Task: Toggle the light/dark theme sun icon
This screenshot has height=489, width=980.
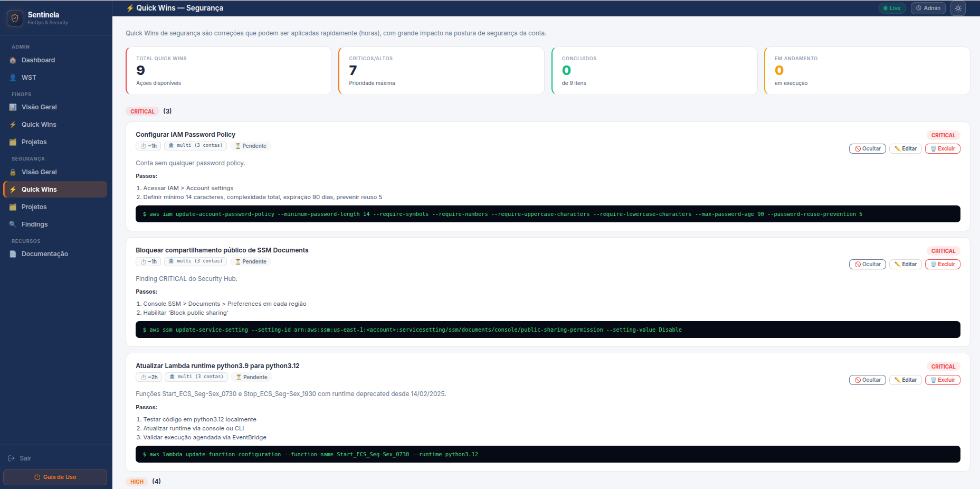Action: click(958, 8)
